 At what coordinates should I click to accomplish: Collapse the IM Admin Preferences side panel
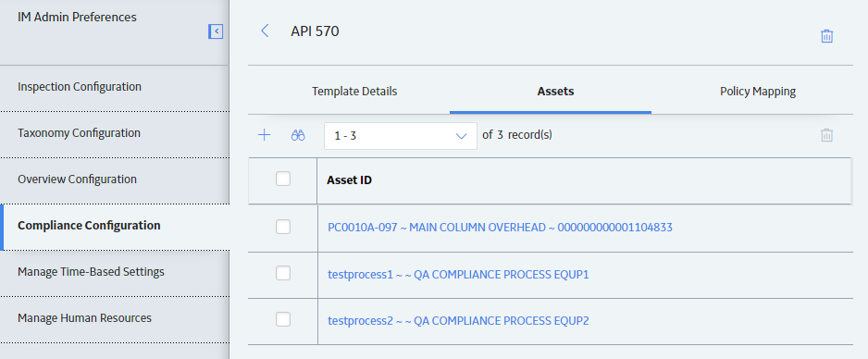coord(216,31)
